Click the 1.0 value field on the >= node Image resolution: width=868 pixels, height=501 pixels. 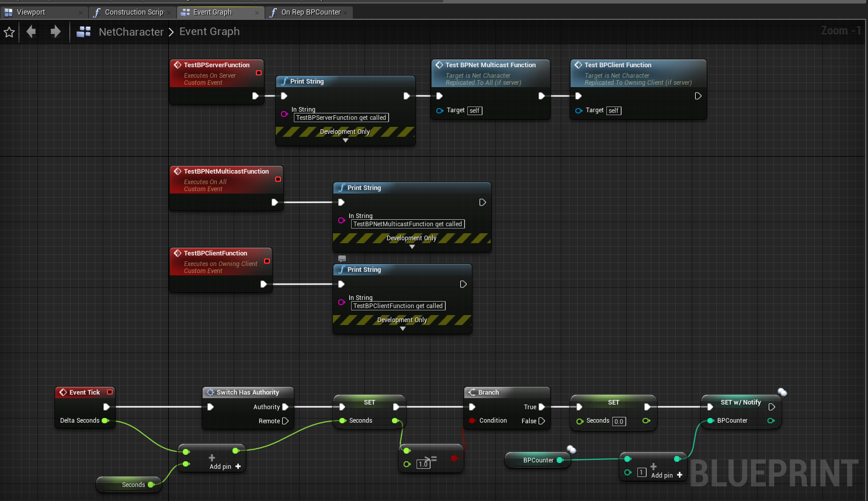tap(423, 464)
